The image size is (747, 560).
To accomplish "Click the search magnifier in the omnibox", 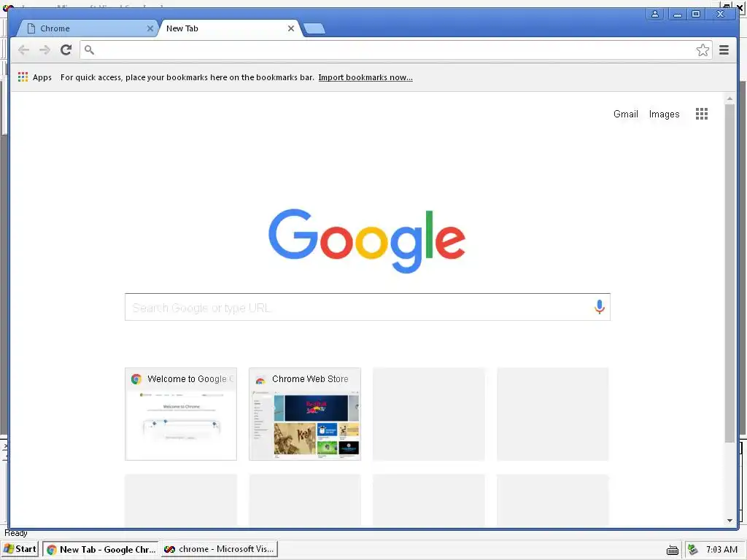I will click(x=89, y=50).
